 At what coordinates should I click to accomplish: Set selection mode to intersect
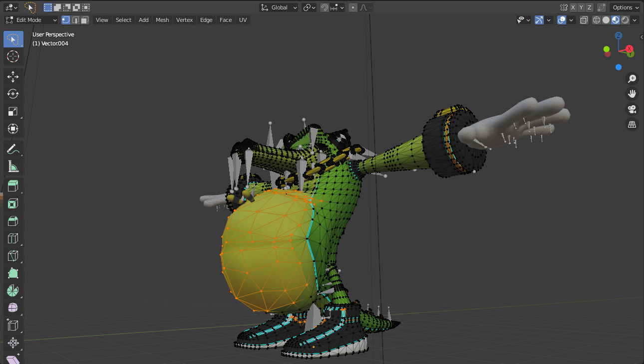pyautogui.click(x=86, y=7)
